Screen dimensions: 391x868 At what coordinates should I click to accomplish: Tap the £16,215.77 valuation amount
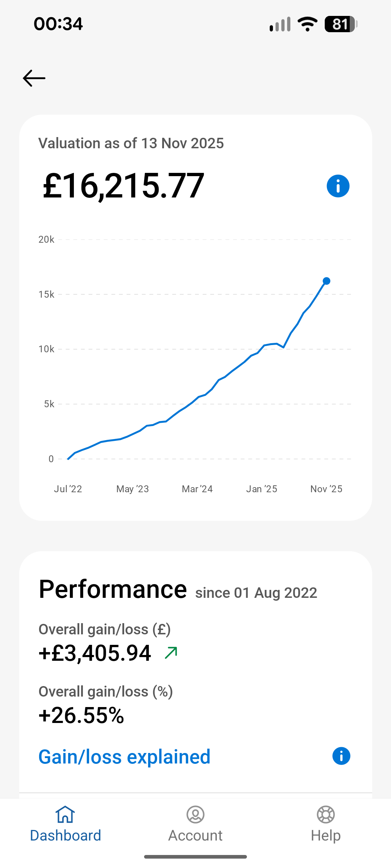[x=123, y=186]
